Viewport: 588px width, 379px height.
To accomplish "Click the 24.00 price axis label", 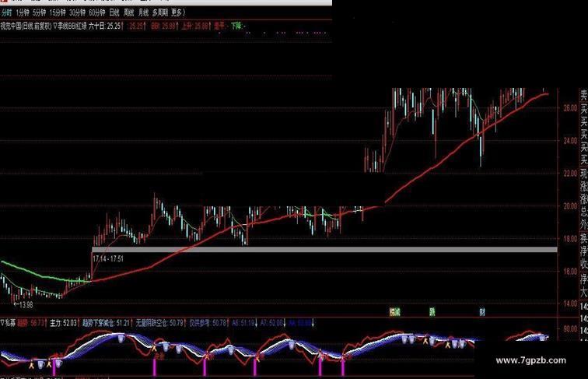I will tap(570, 141).
